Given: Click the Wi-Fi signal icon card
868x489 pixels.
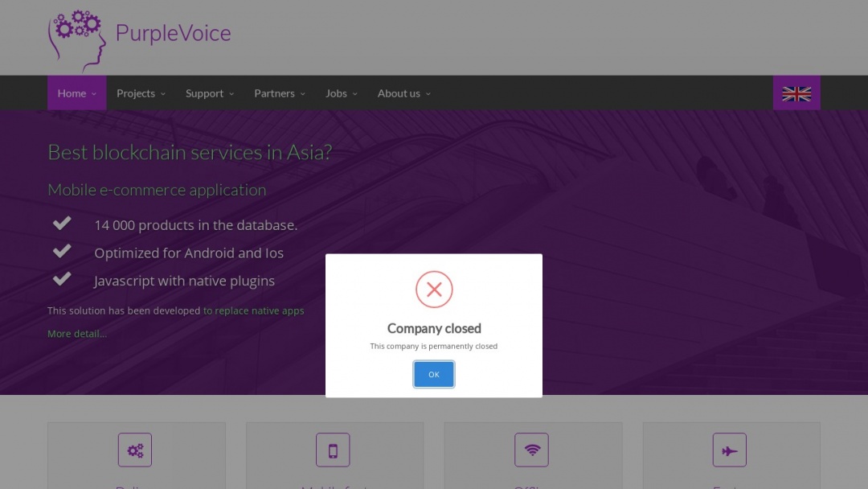Looking at the screenshot, I should point(532,450).
